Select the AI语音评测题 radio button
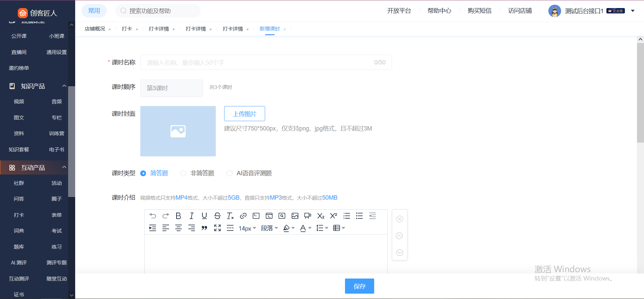Viewport: 644px width, 299px height. coord(230,173)
